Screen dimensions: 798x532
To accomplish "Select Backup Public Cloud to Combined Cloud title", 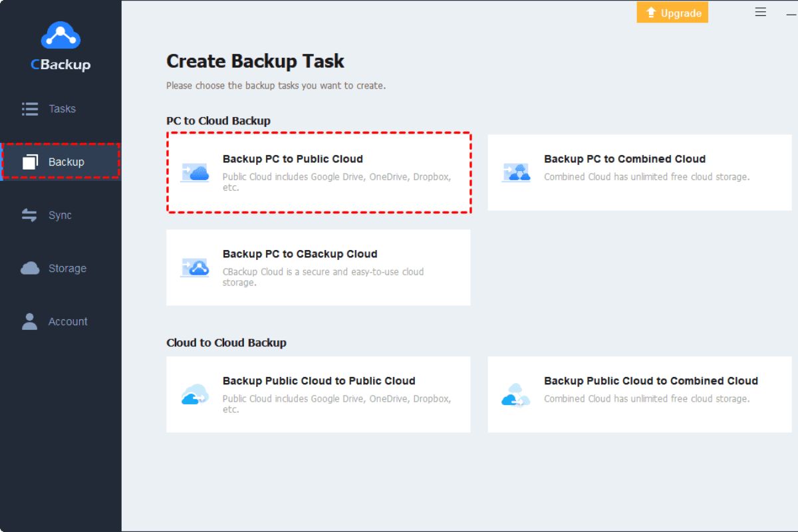I will tap(651, 381).
